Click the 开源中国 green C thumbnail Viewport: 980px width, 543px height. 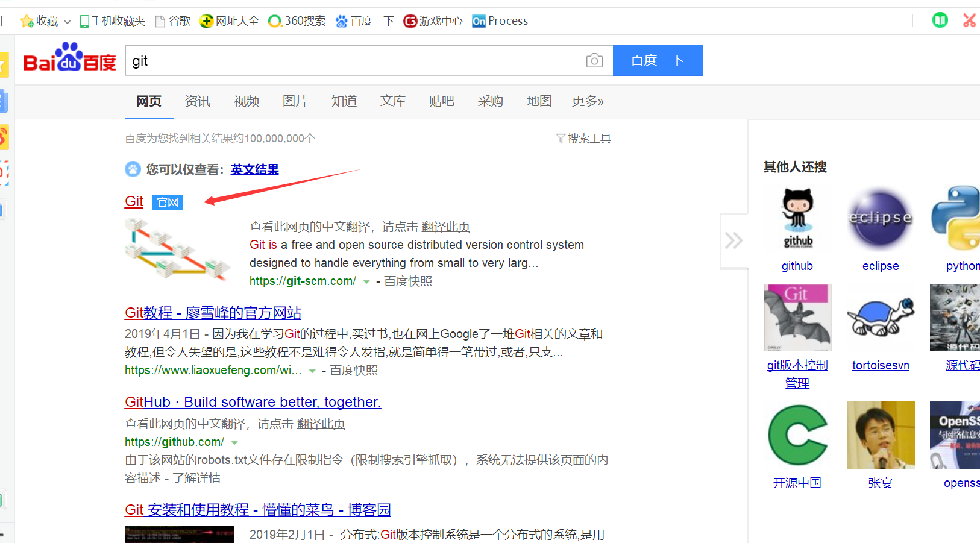(x=797, y=435)
